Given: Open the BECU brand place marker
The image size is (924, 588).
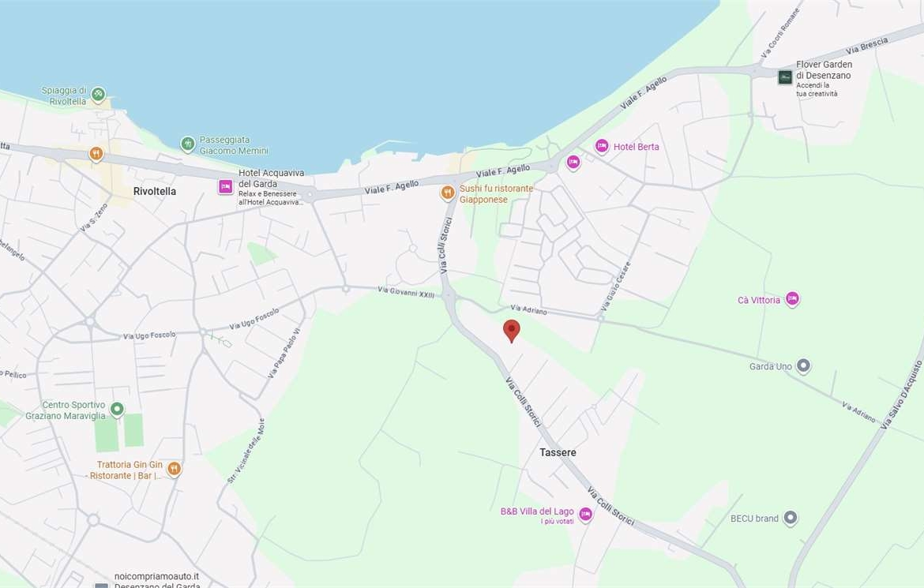Looking at the screenshot, I should (x=791, y=518).
